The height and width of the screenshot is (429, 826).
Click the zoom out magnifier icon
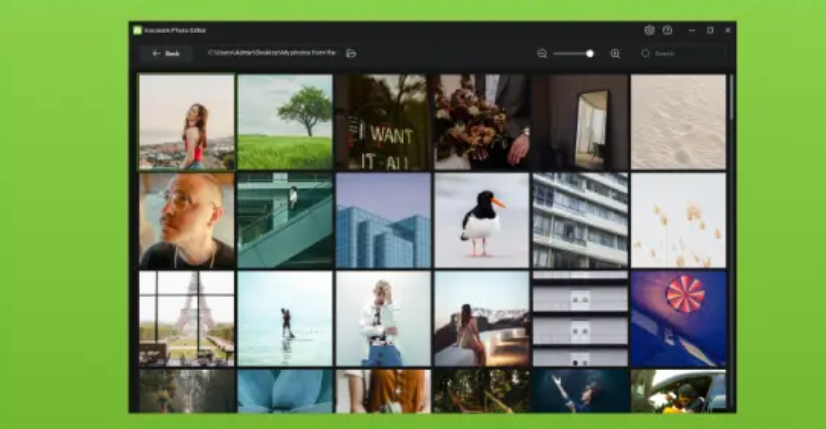click(542, 54)
